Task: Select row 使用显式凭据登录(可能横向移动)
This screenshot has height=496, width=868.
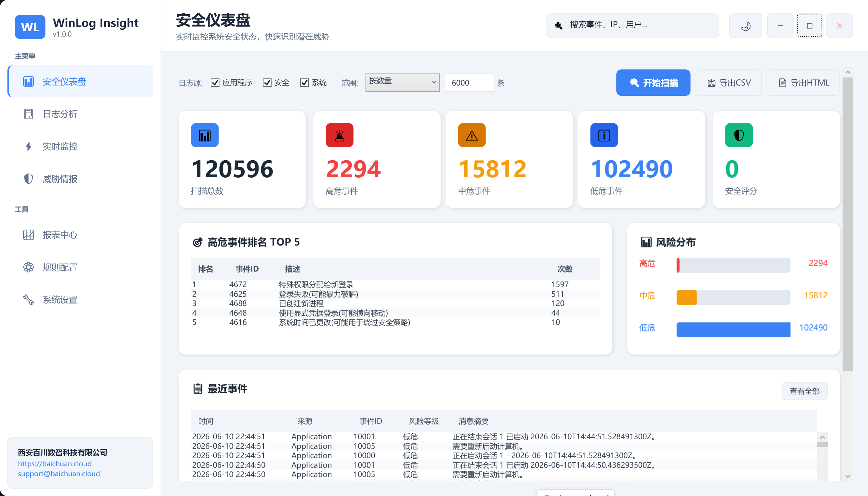Action: 395,313
